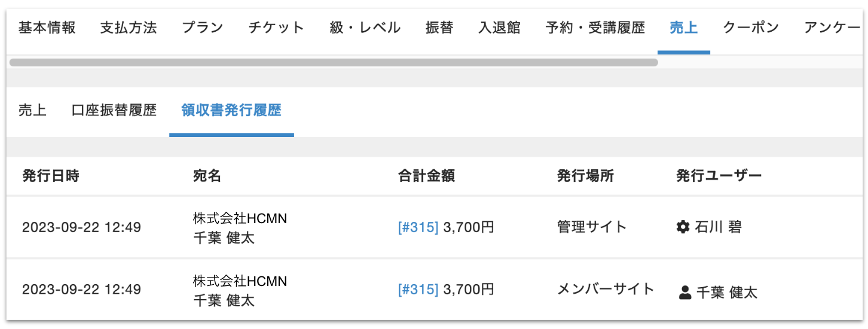The height and width of the screenshot is (329, 868).
Task: Open #315 link in メンバーサイト row
Action: point(418,290)
